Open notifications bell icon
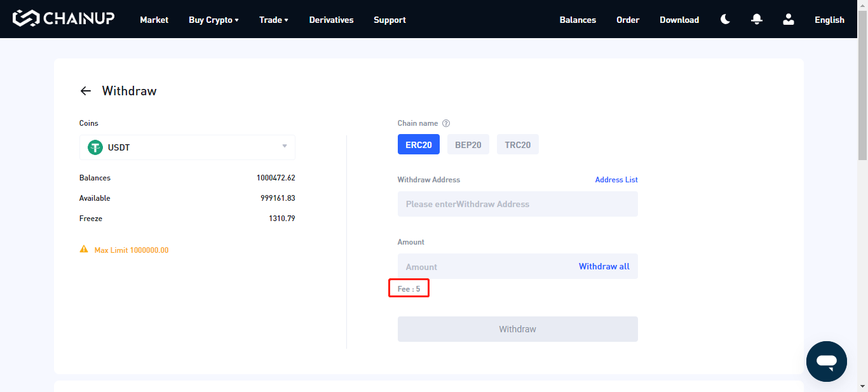Screen dimensions: 868x392 click(x=756, y=20)
